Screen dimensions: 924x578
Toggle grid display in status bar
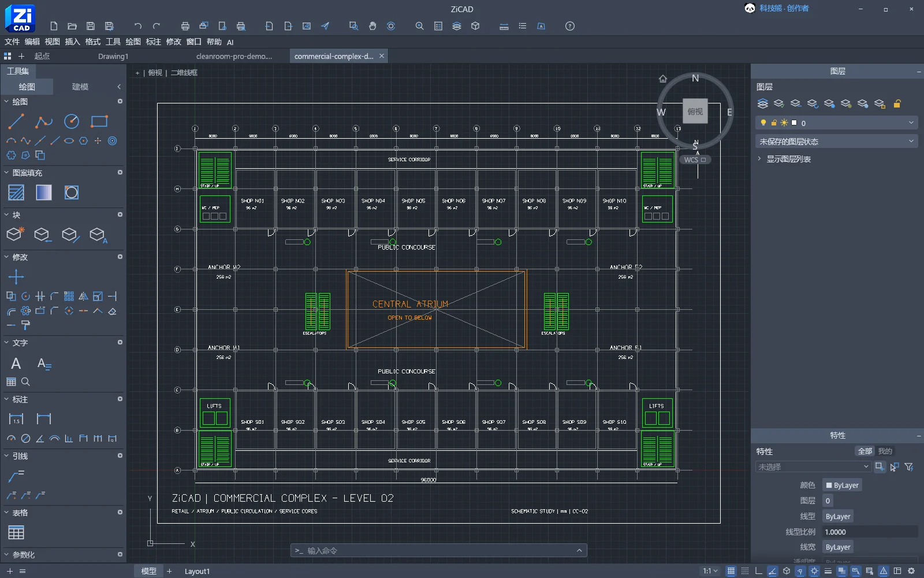pos(731,571)
